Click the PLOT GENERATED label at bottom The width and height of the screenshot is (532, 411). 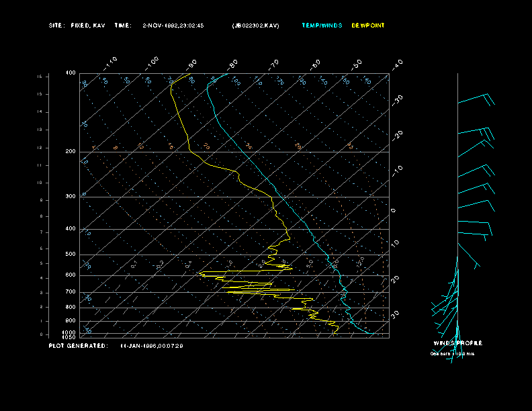click(78, 345)
